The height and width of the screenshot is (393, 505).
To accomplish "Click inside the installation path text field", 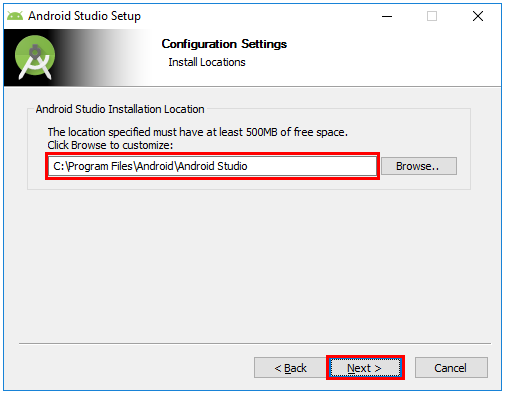I will point(212,166).
